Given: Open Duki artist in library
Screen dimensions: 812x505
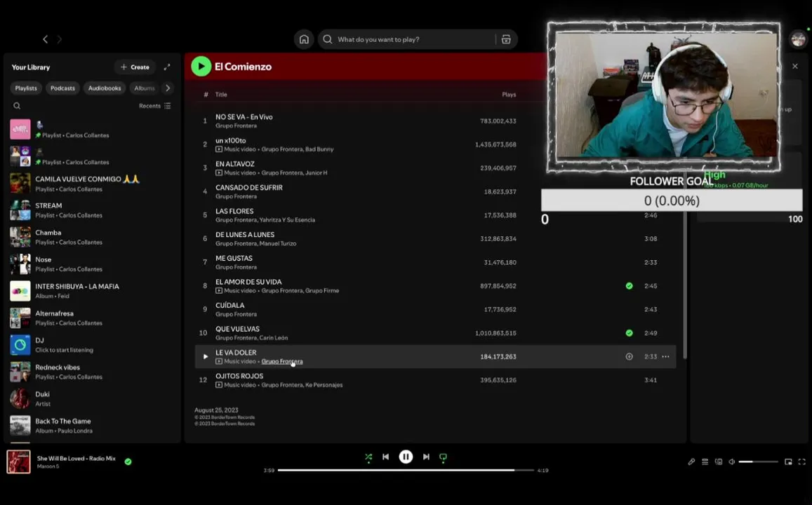Looking at the screenshot, I should 92,398.
